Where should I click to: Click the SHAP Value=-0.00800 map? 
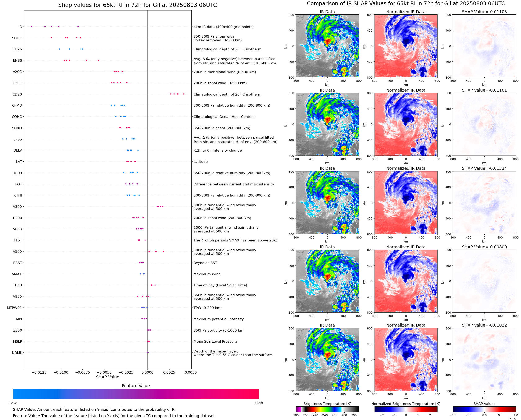click(x=484, y=281)
